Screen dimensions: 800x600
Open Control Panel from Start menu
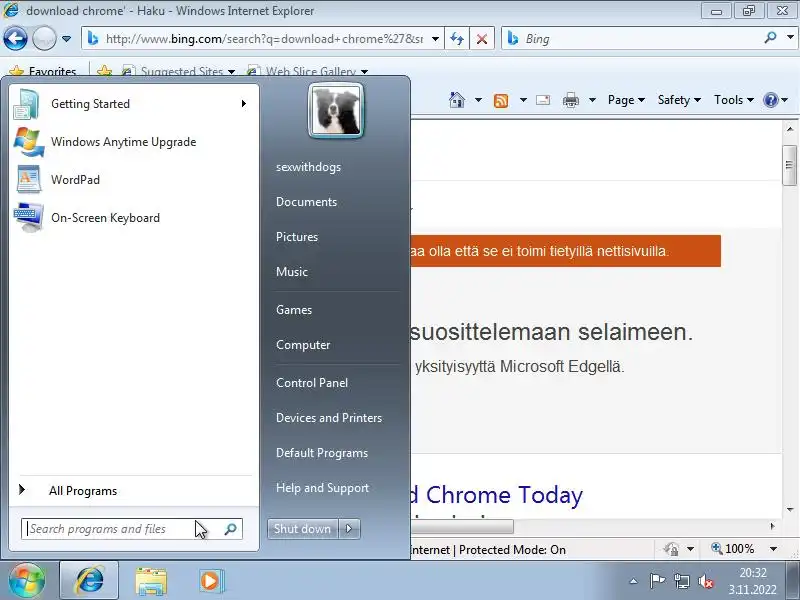312,383
